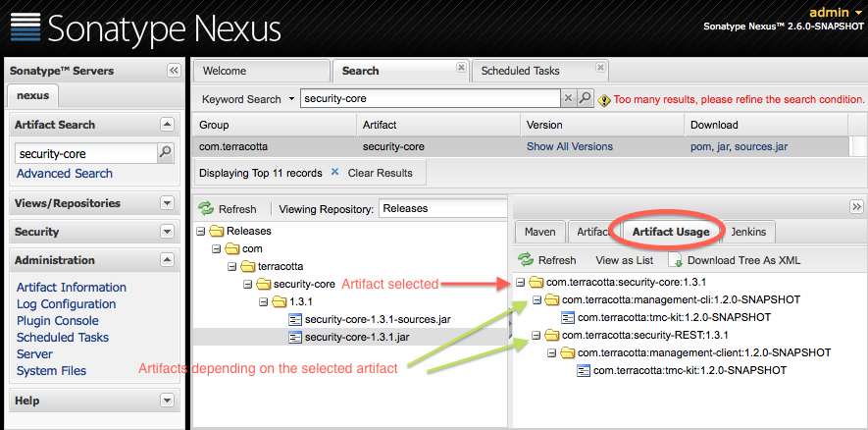The image size is (868, 430).
Task: Open Advanced Search link
Action: coord(64,174)
